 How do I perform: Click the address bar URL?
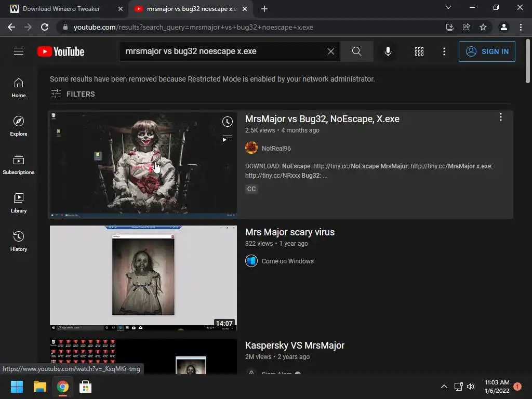pyautogui.click(x=193, y=27)
